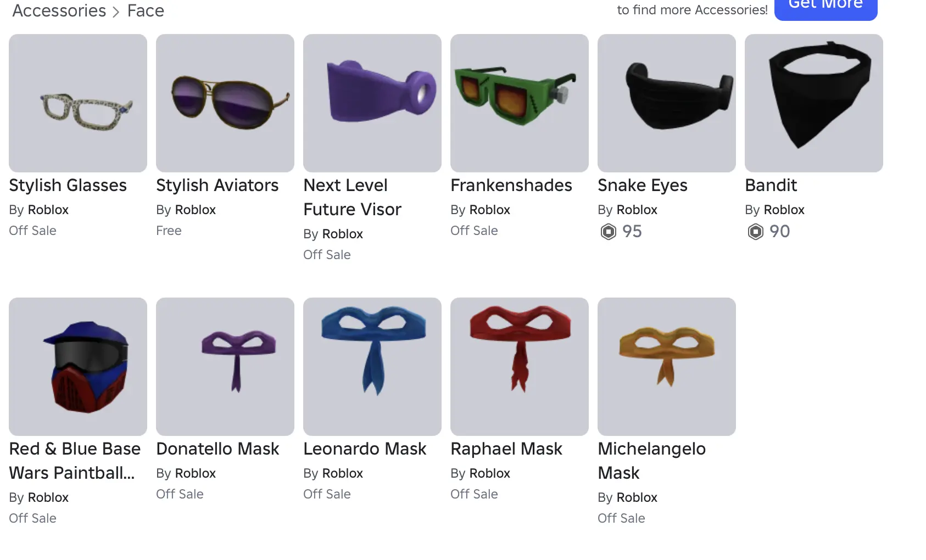Viewport: 926px width, 560px height.
Task: Select the black Bandit bandana thumbnail
Action: (x=814, y=103)
